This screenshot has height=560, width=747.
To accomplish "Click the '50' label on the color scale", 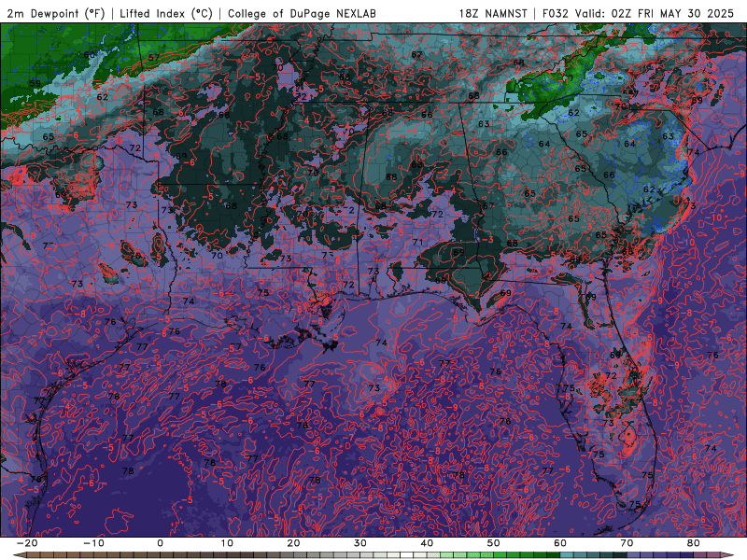I will click(494, 543).
